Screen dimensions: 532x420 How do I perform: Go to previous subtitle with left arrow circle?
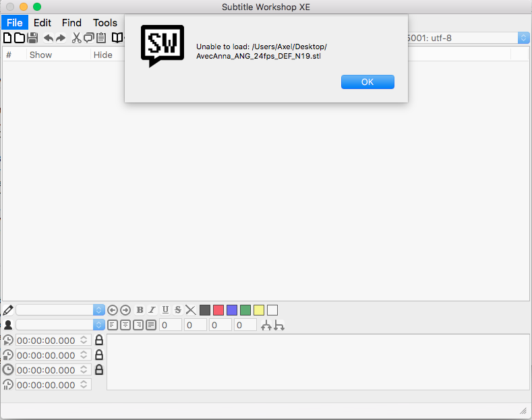pos(113,310)
